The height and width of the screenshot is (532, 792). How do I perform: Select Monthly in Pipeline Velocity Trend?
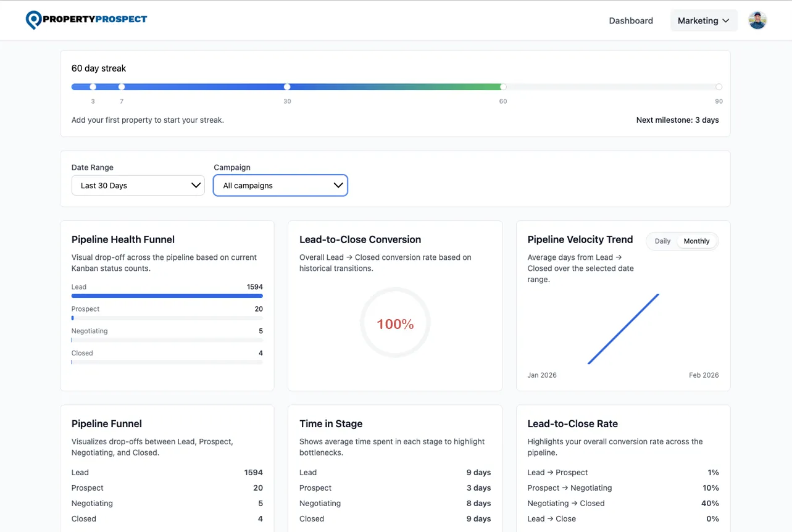(x=696, y=241)
